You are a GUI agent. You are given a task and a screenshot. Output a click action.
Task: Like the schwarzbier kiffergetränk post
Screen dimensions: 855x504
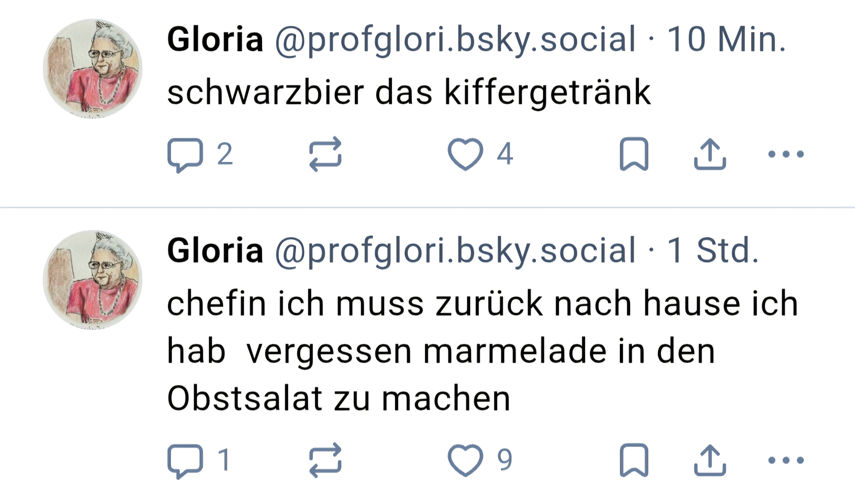tap(465, 154)
